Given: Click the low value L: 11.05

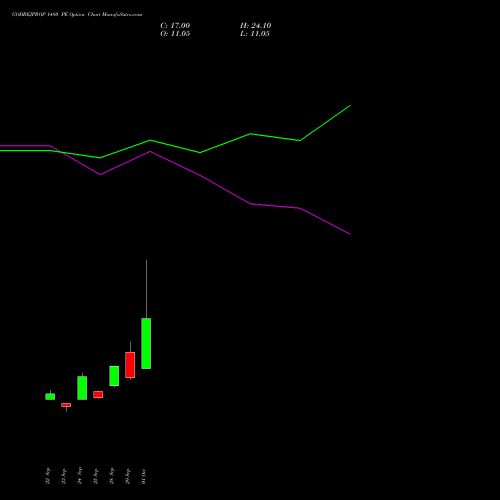Looking at the screenshot, I should tap(255, 34).
